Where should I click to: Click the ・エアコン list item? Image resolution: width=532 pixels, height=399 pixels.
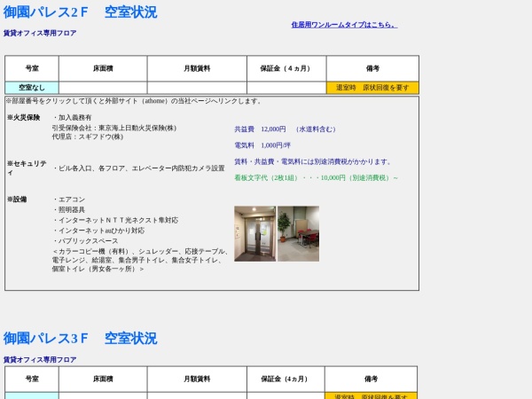[x=68, y=199]
